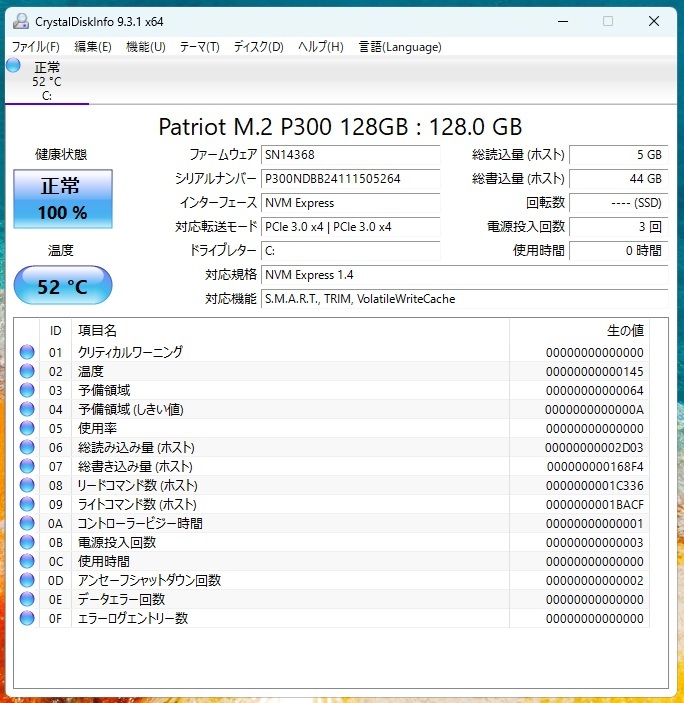Click the 正常 100 % health status button

pos(63,199)
